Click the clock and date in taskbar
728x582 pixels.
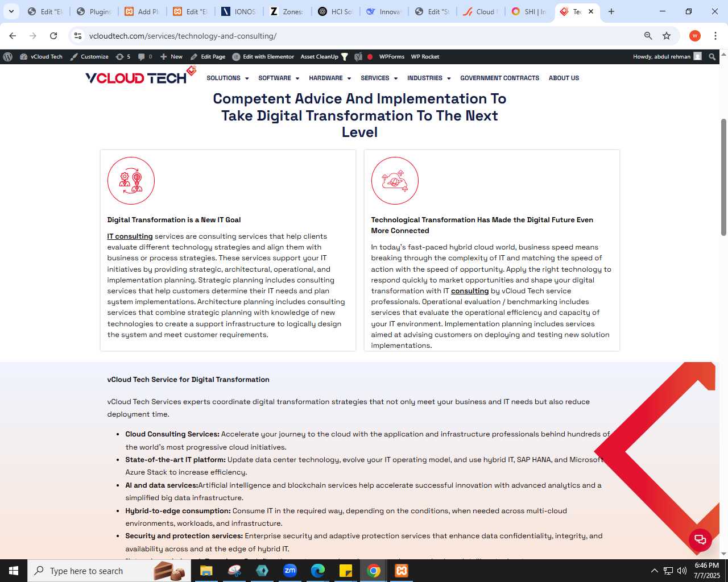(x=706, y=571)
